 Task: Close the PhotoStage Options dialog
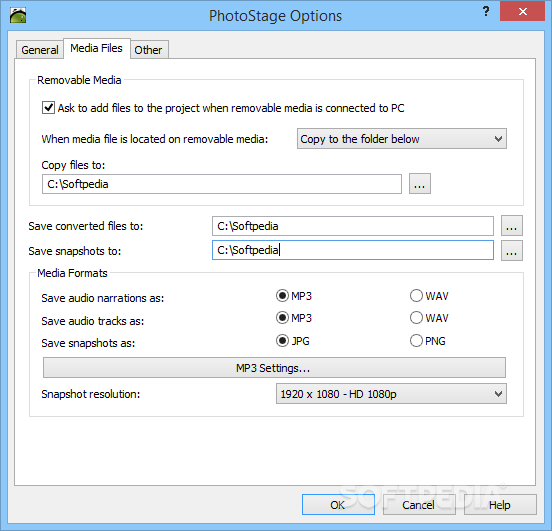[x=522, y=11]
